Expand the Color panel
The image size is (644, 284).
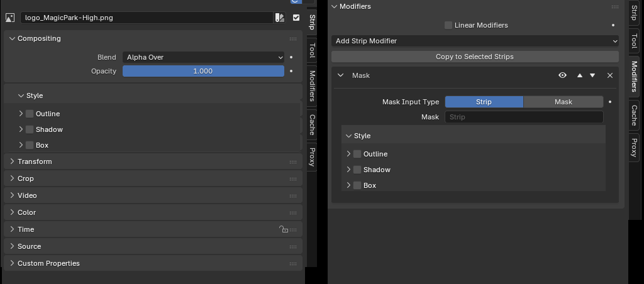pyautogui.click(x=12, y=212)
